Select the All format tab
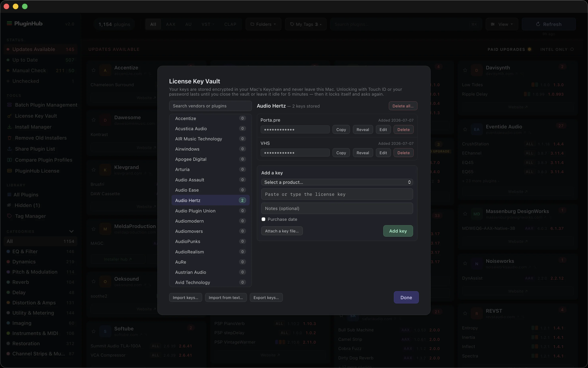Screen dimensions: 588x368 [x=153, y=24]
